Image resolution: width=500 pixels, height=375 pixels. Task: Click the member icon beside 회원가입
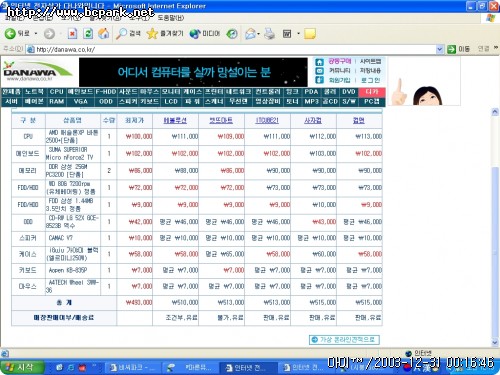coord(319,80)
